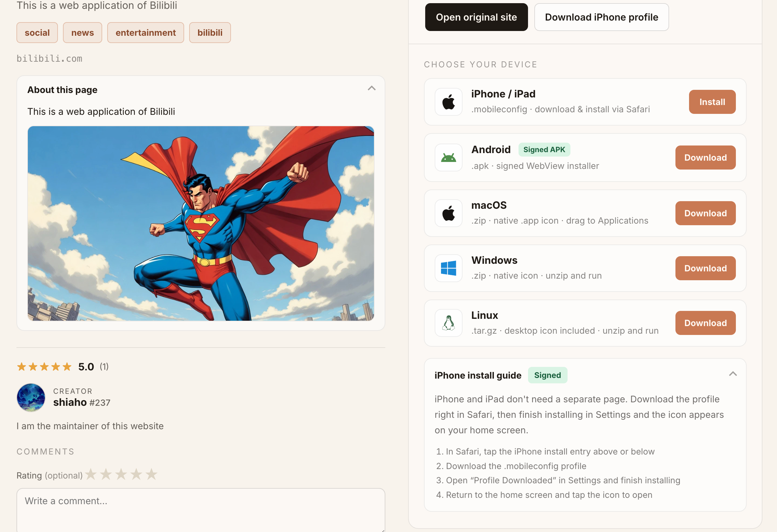Image resolution: width=777 pixels, height=532 pixels.
Task: Click step 'Download the .mobileconfig profile'
Action: pyautogui.click(x=516, y=466)
